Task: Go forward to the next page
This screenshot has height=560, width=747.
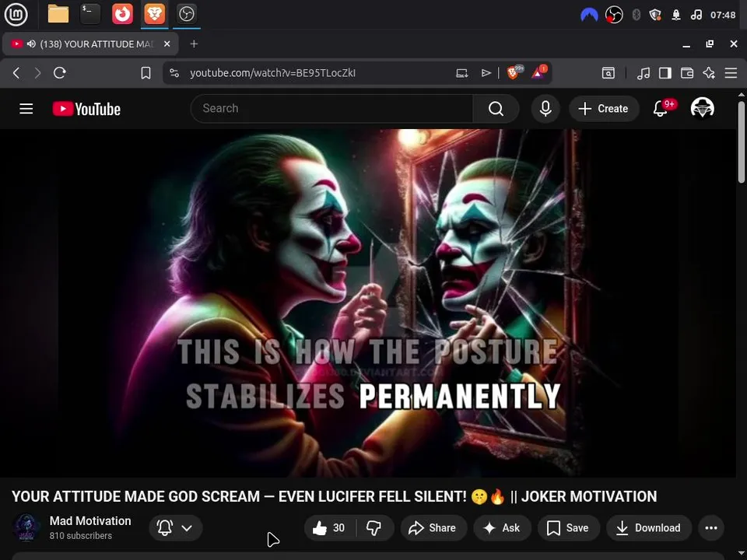Action: pos(37,73)
